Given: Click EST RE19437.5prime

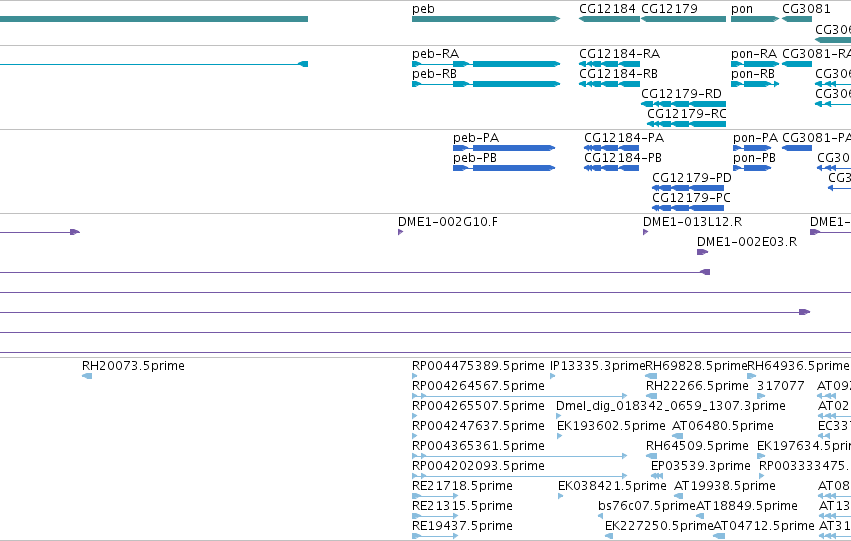Looking at the screenshot, I should pos(435,536).
